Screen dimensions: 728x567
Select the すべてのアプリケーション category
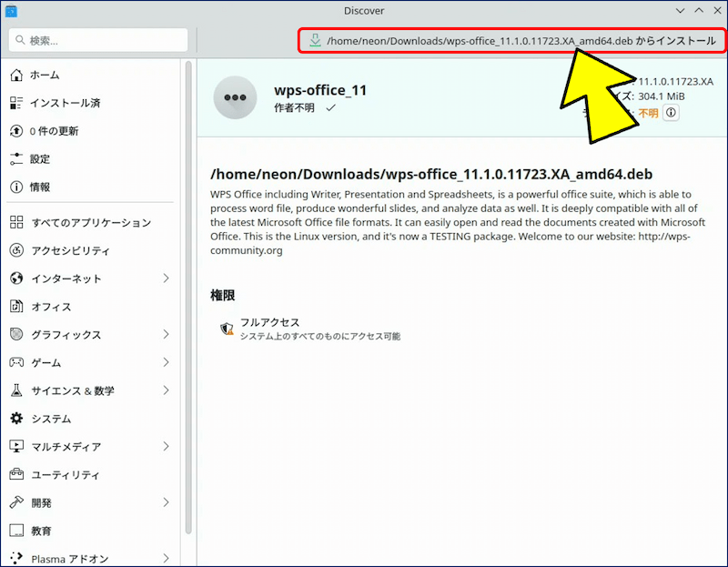click(89, 223)
